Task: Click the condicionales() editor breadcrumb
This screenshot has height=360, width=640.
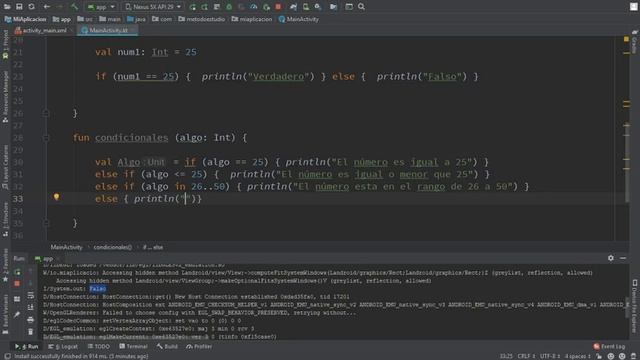Action: [x=113, y=247]
